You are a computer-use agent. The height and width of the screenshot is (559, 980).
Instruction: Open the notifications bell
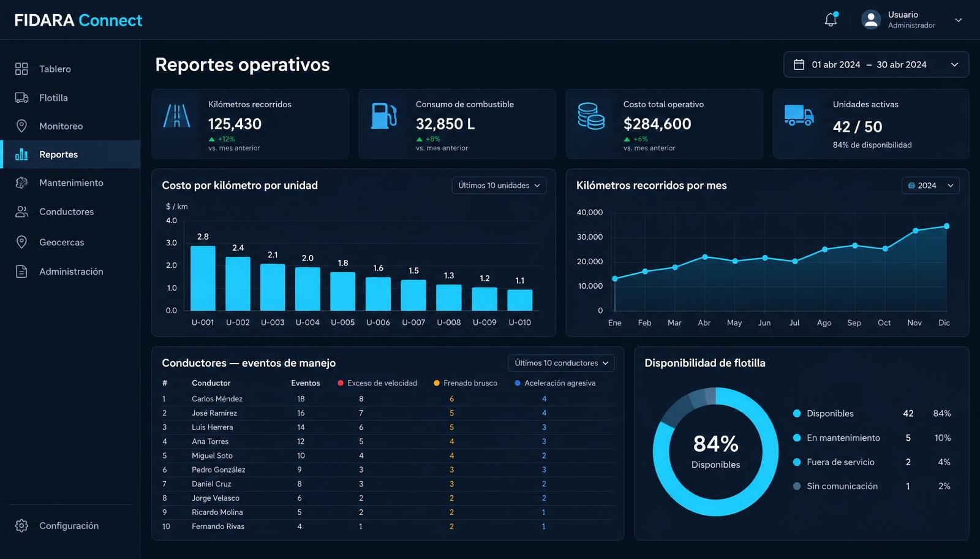pyautogui.click(x=831, y=20)
